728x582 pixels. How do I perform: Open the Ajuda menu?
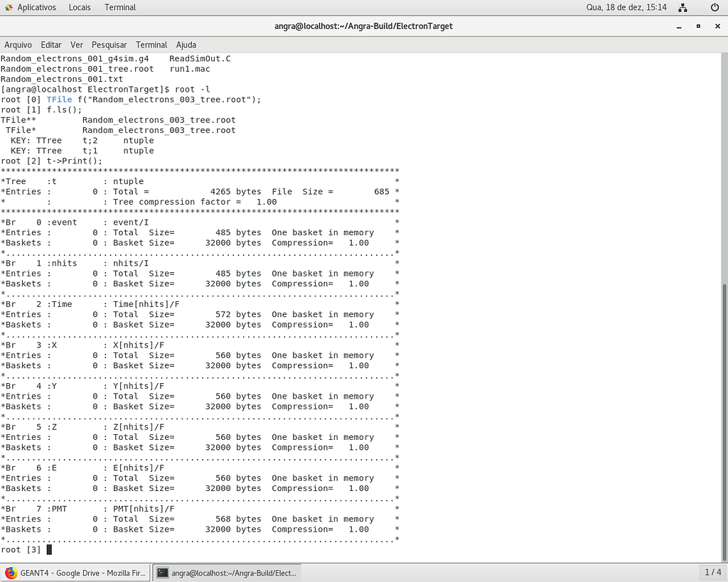click(x=186, y=44)
